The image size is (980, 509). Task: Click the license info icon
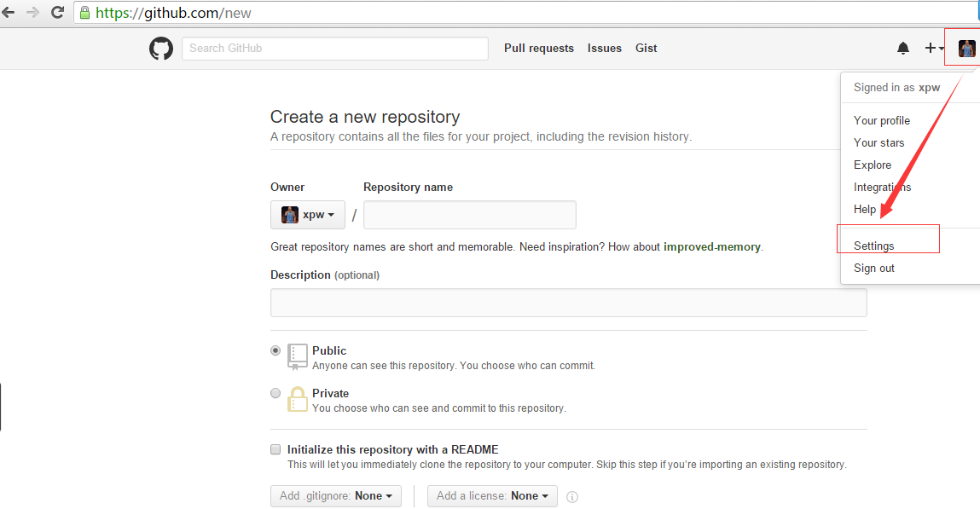tap(571, 496)
